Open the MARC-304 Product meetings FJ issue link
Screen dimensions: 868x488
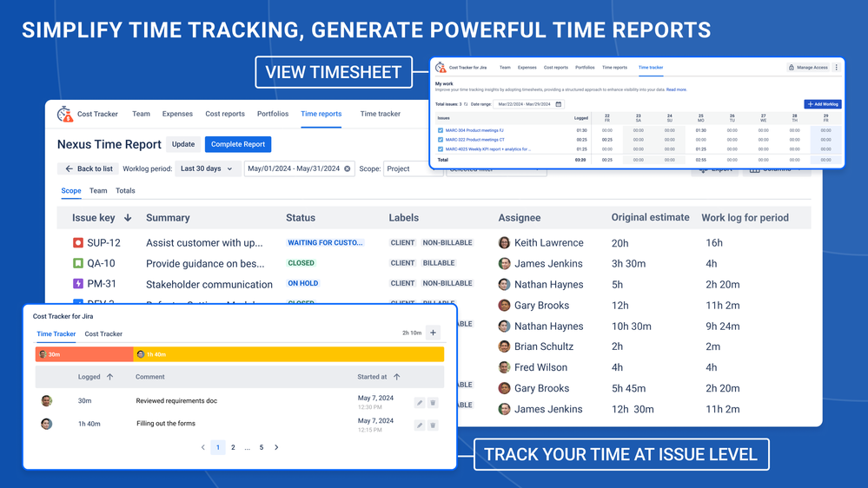(x=474, y=130)
